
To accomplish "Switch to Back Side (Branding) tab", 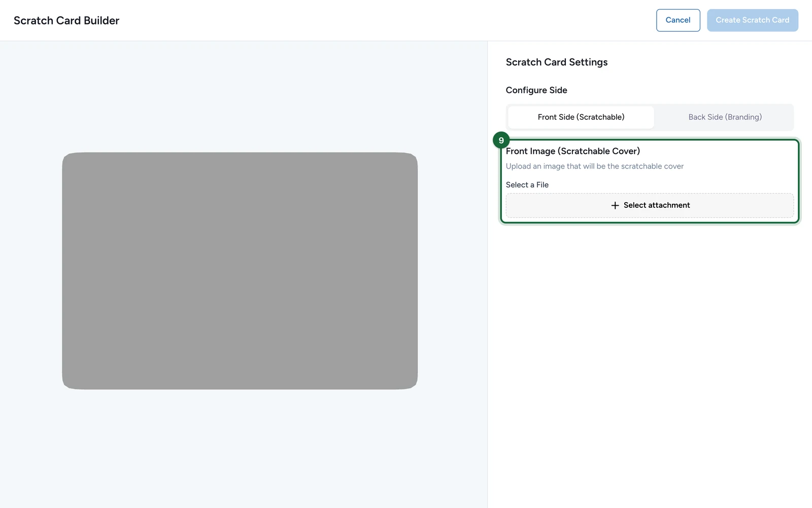I will (725, 117).
